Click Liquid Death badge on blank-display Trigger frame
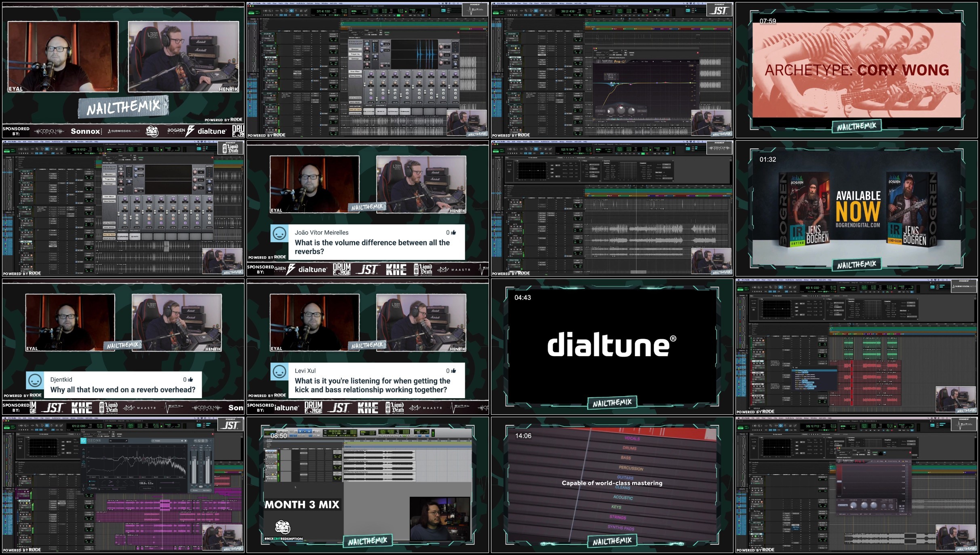The height and width of the screenshot is (555, 980). point(230,148)
